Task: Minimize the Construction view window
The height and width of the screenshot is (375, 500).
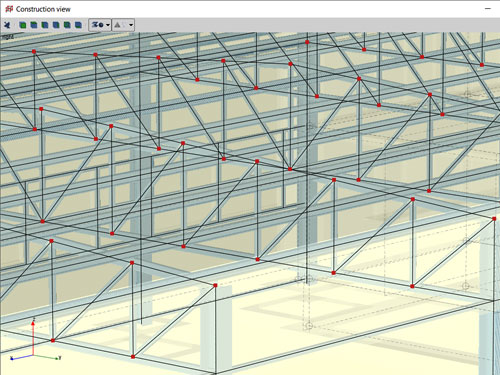Action: 488,9
